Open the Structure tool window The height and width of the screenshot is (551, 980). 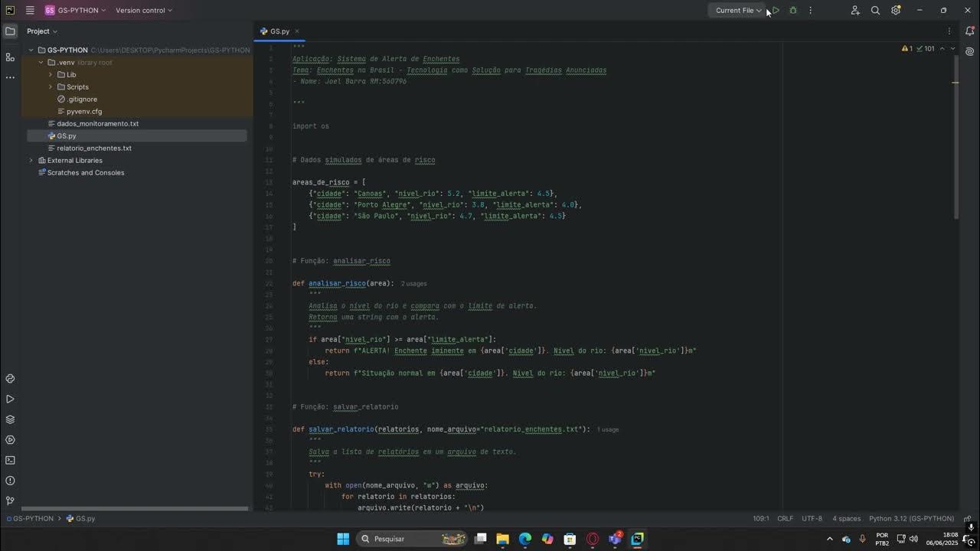pos(10,57)
